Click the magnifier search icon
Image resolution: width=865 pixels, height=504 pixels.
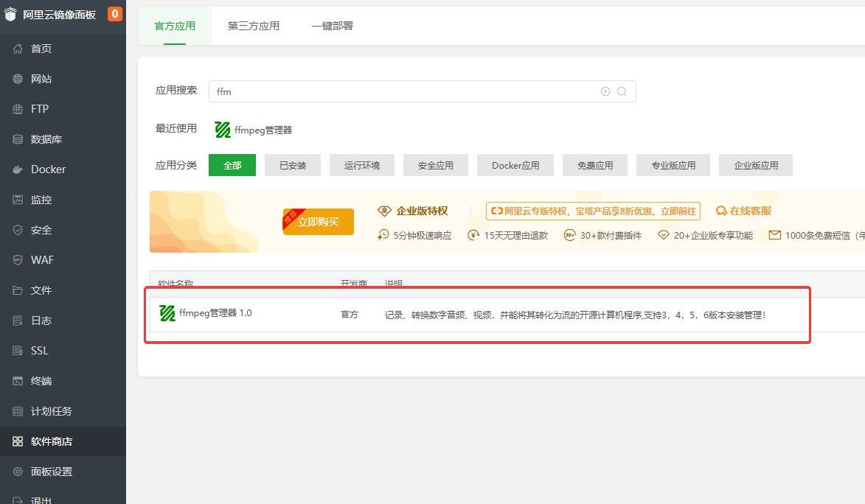pyautogui.click(x=622, y=91)
